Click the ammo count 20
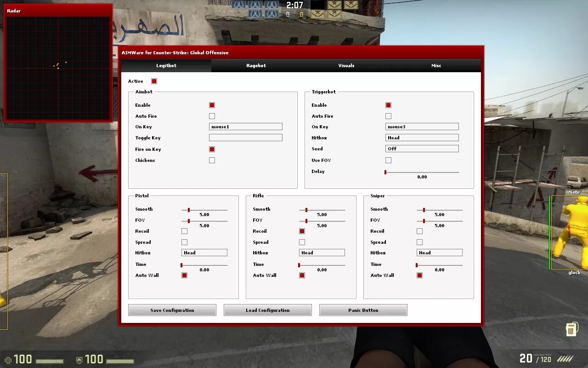This screenshot has width=588, height=368. 526,358
